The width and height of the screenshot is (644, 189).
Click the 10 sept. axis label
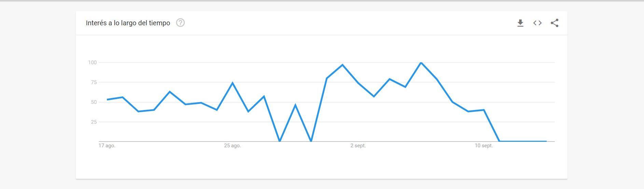484,146
